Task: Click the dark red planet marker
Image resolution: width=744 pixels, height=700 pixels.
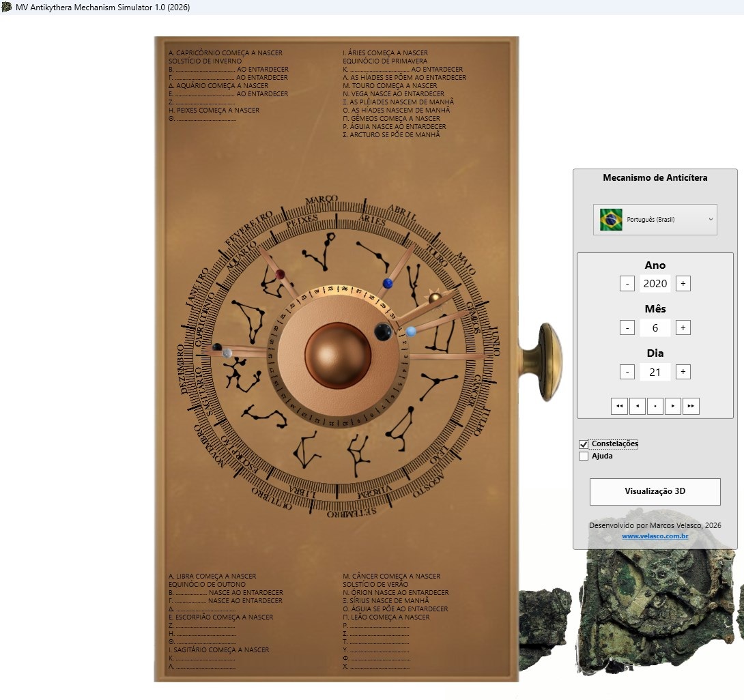Action: click(x=280, y=274)
